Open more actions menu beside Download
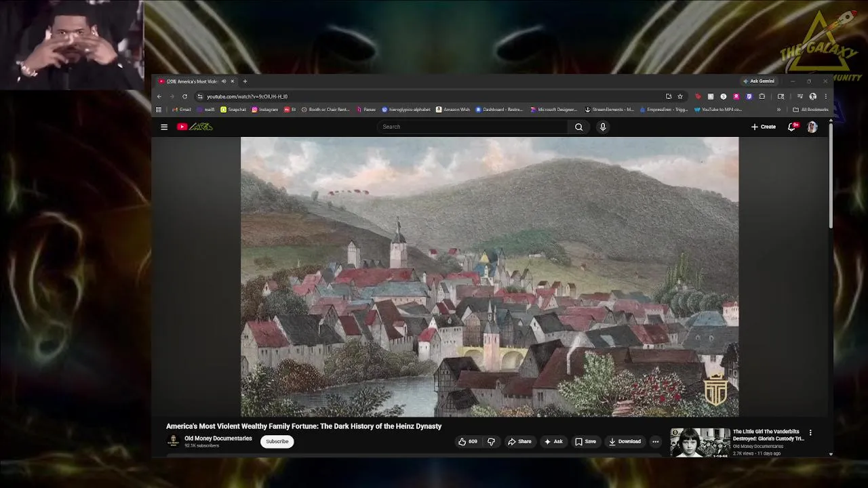 [x=655, y=441]
